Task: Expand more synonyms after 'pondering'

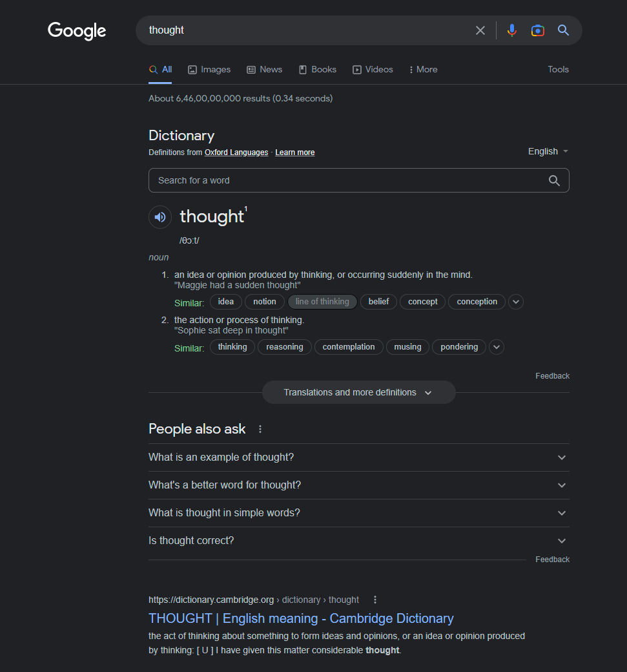Action: 497,347
